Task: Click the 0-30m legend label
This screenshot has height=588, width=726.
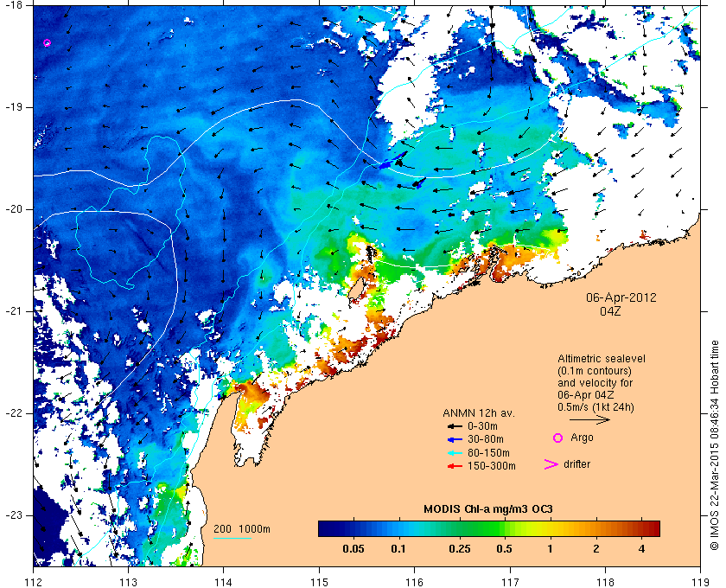Action: [482, 426]
